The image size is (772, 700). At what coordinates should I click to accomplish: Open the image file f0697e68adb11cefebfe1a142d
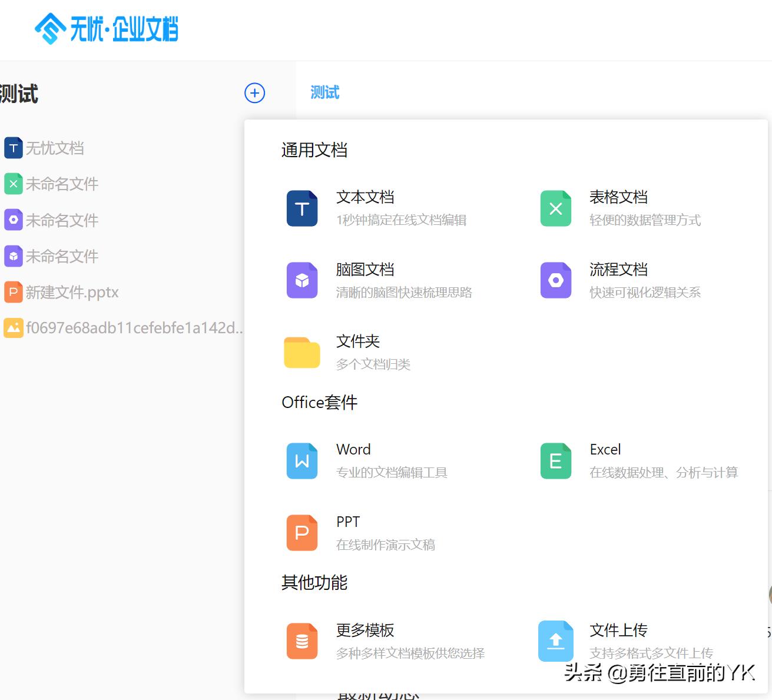tap(135, 328)
